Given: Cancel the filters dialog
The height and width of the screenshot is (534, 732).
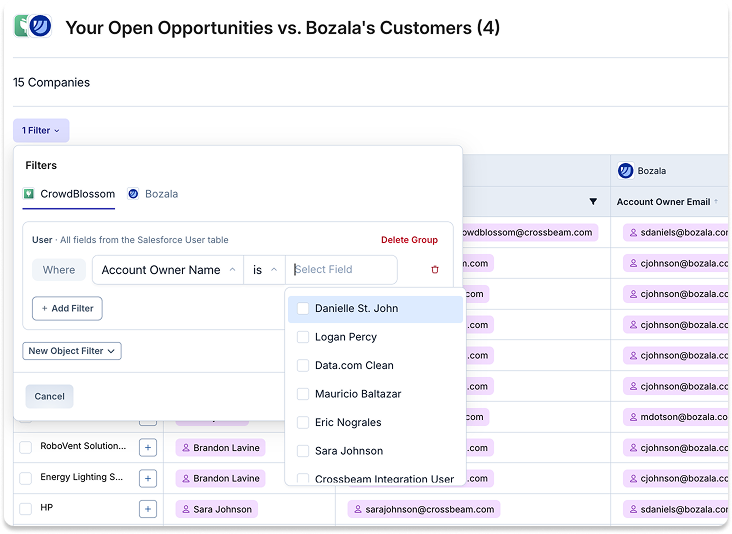Looking at the screenshot, I should (49, 396).
